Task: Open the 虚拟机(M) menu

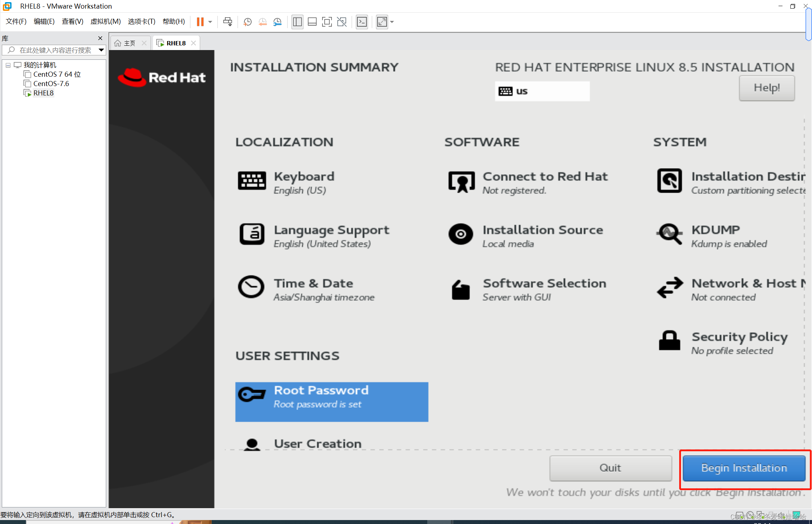Action: 105,22
